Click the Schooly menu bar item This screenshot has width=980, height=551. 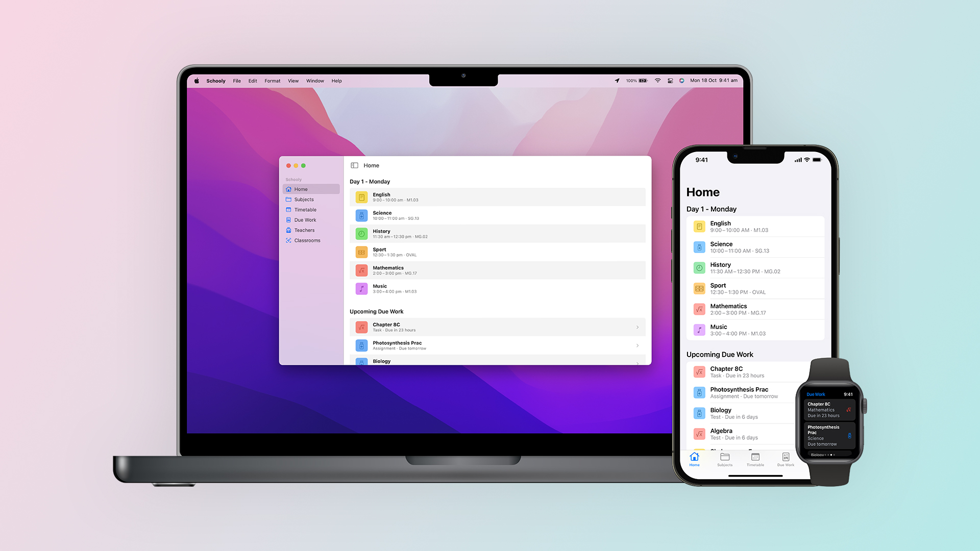pyautogui.click(x=216, y=81)
